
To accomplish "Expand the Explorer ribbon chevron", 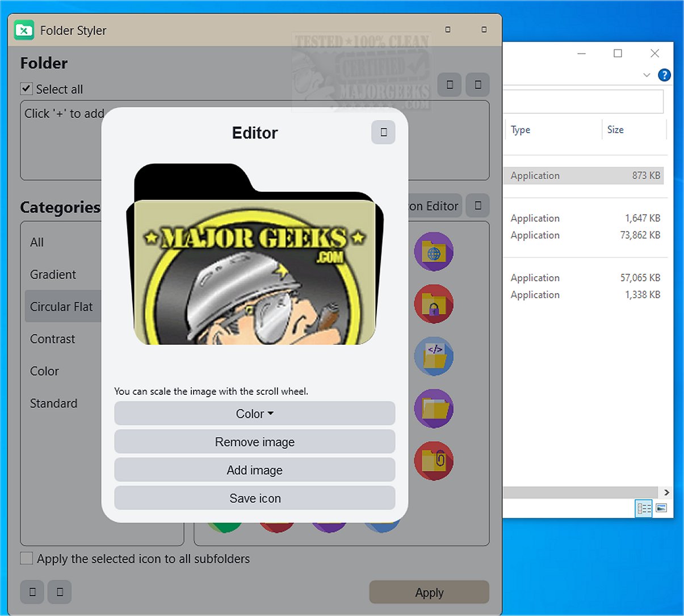I will [647, 75].
